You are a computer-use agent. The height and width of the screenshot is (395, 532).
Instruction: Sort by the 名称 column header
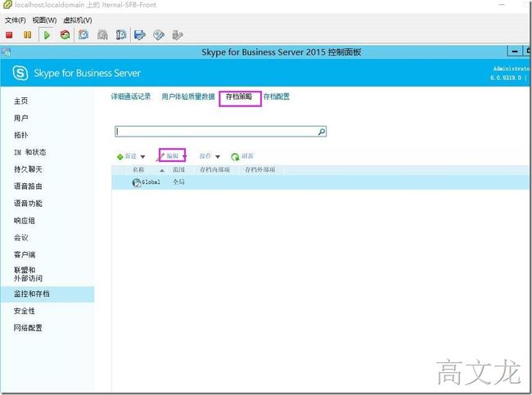pos(138,169)
